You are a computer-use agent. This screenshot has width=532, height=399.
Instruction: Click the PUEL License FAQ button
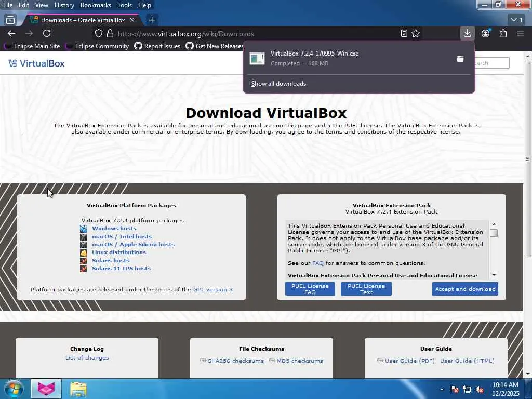[310, 289]
